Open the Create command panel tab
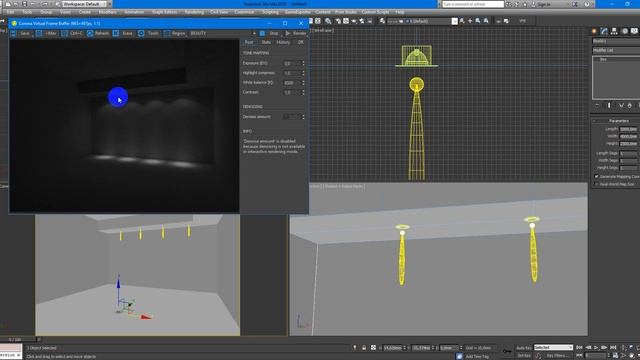 (x=594, y=31)
